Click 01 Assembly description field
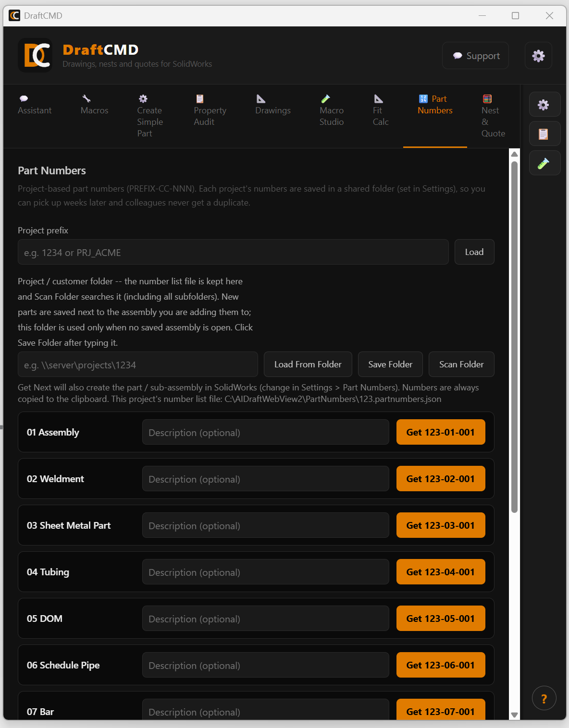Screen dimensions: 569x728 pyautogui.click(x=266, y=432)
